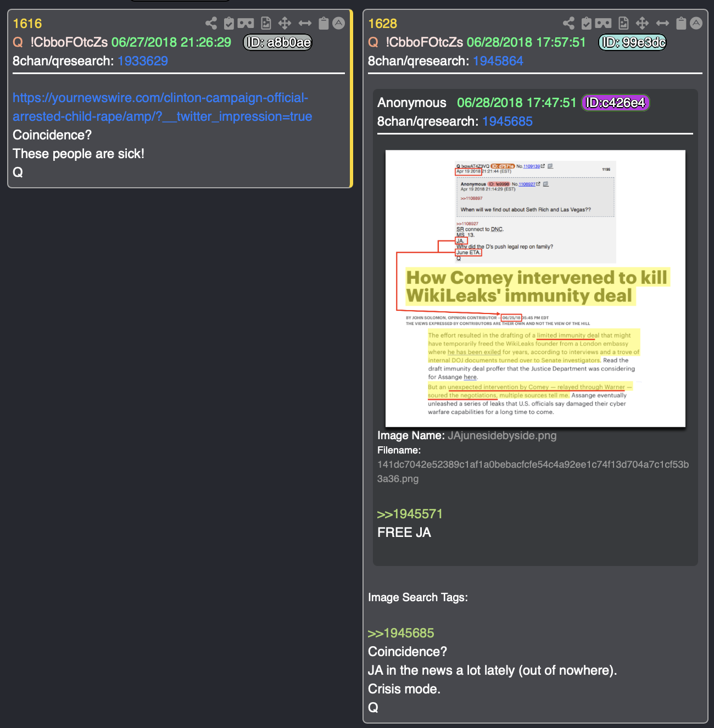
Task: Click horizontal-arrows width icon on post 1628
Action: click(662, 23)
